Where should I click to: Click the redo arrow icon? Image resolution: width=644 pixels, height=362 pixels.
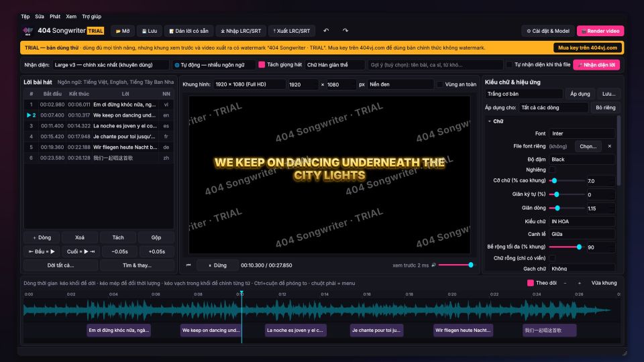click(345, 30)
